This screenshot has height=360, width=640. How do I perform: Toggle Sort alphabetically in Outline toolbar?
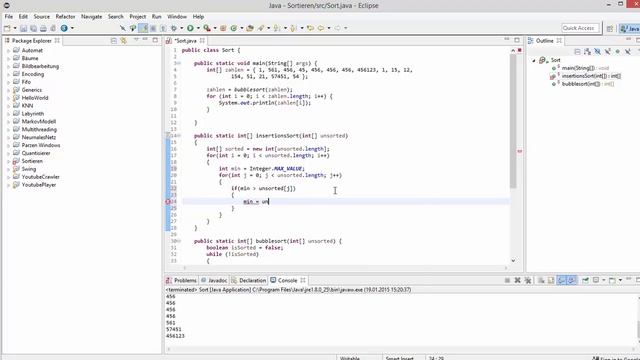587,51
